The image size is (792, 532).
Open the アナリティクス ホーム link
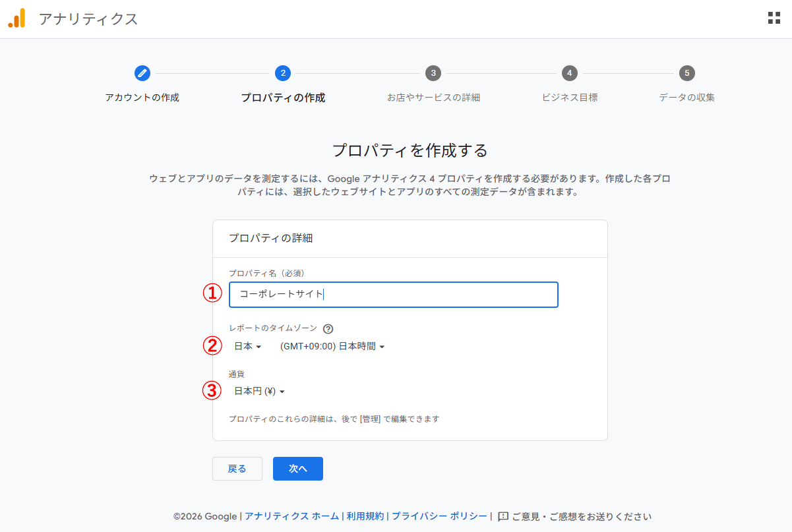coord(292,516)
